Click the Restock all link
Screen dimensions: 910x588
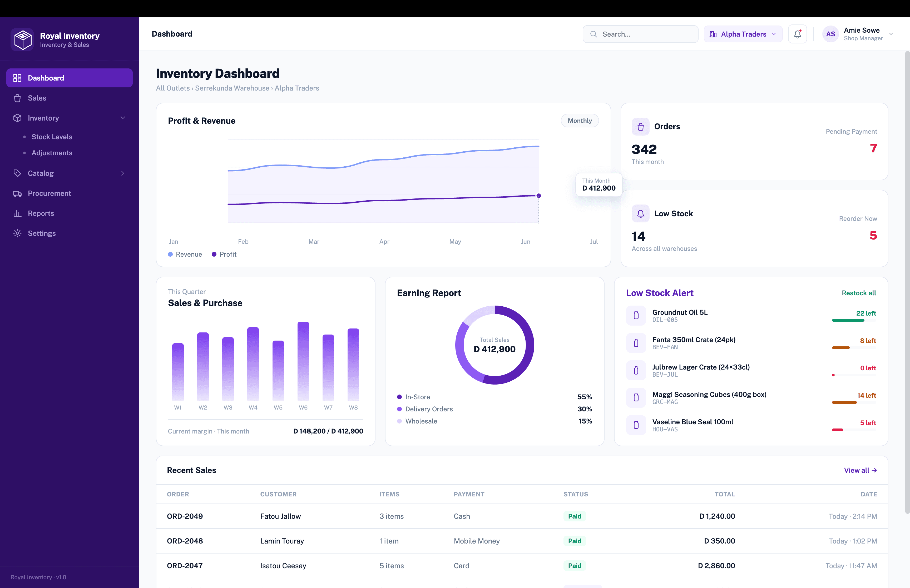[858, 293]
